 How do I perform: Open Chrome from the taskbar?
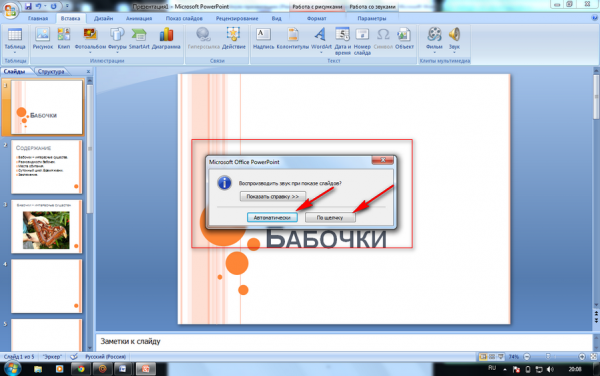point(81,369)
